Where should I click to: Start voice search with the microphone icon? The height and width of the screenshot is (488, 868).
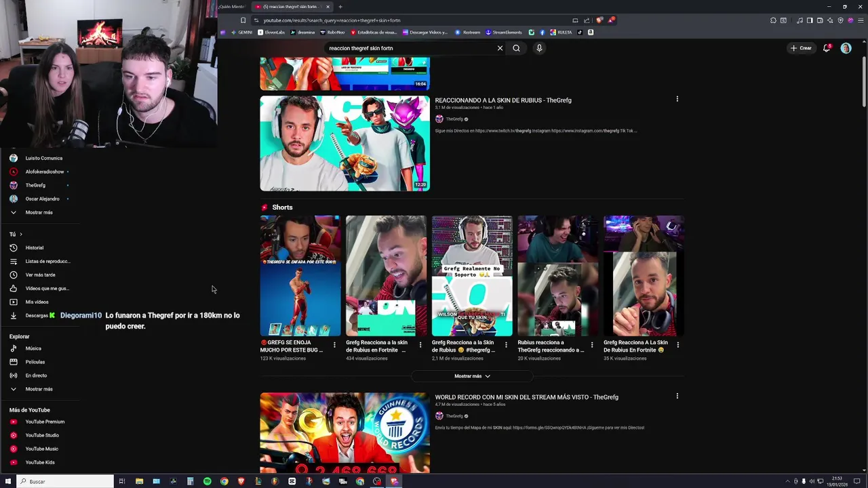pyautogui.click(x=539, y=48)
